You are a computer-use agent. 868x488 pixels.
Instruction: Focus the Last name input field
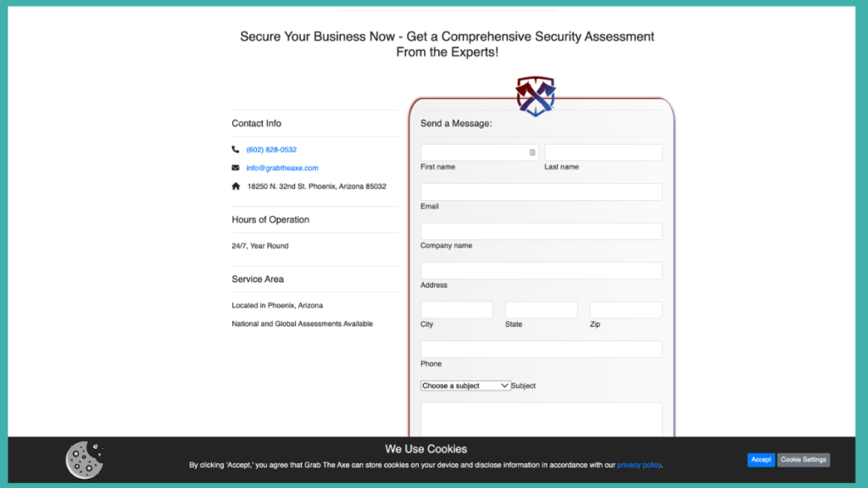[x=603, y=152]
